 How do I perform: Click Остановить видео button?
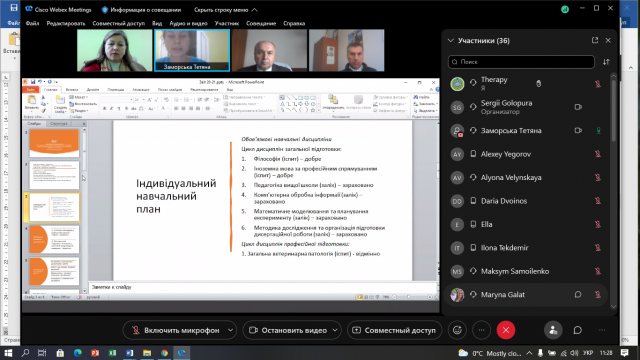(x=287, y=330)
